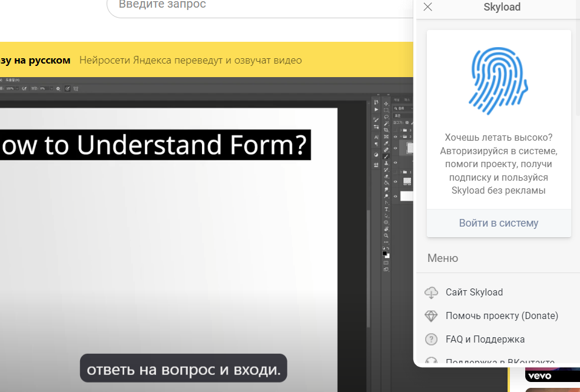Screen dimensions: 580x392
Task: Click the blue fingerprint image in Skyload
Action: coord(498,81)
